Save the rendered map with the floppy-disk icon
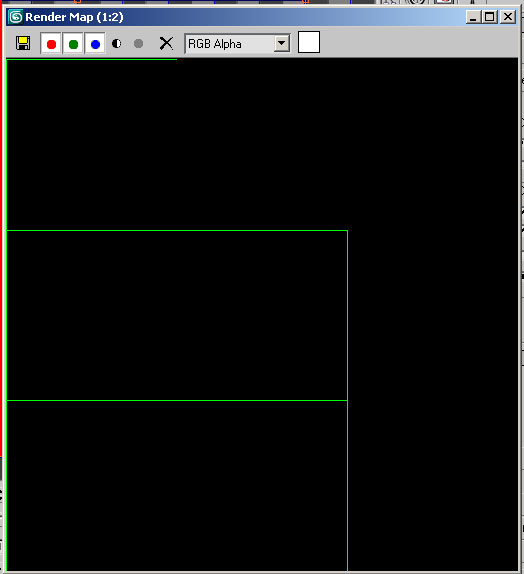This screenshot has height=574, width=524. (23, 43)
